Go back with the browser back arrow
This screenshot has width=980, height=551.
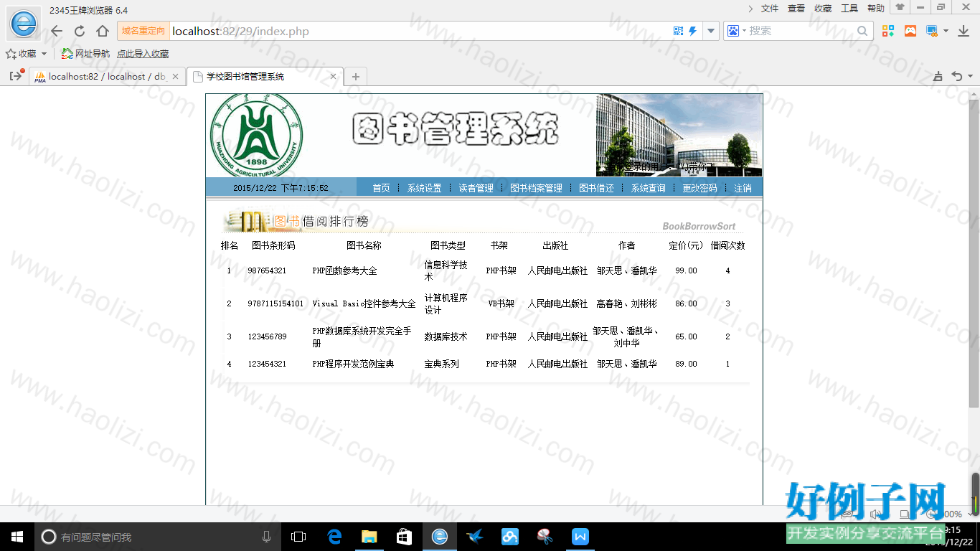(x=57, y=32)
